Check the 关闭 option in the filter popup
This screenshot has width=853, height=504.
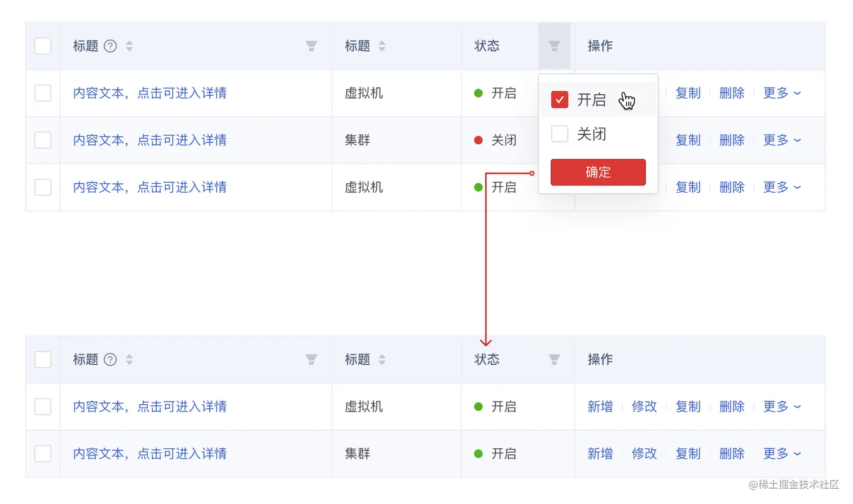[x=560, y=134]
